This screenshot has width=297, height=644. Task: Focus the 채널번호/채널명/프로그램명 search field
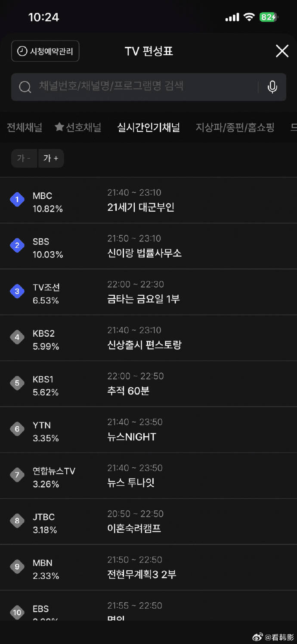coord(138,86)
